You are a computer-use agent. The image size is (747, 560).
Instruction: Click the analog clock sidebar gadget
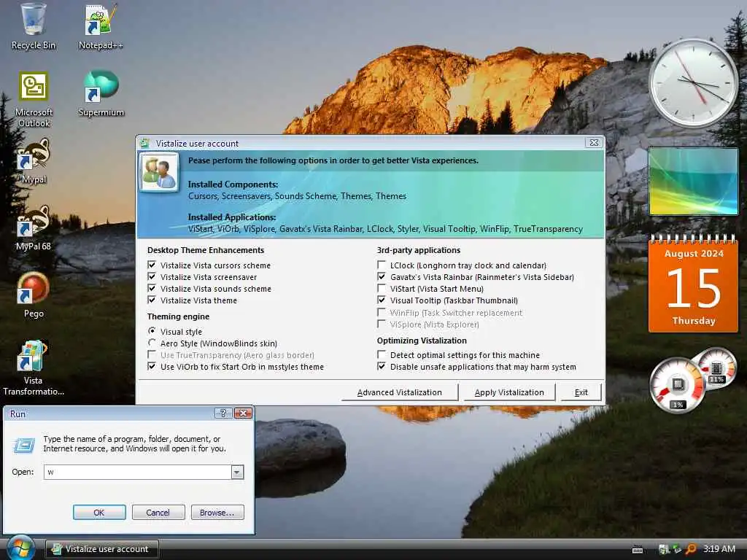click(694, 83)
